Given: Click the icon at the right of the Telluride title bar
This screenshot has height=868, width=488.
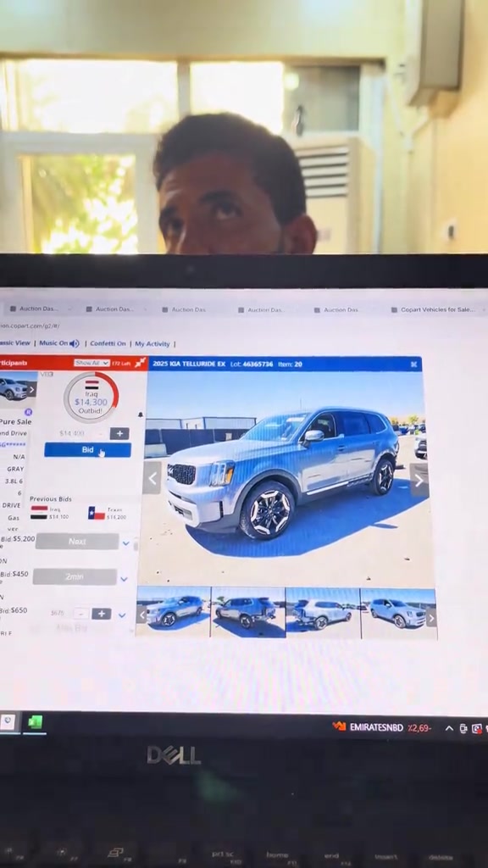Looking at the screenshot, I should [413, 364].
